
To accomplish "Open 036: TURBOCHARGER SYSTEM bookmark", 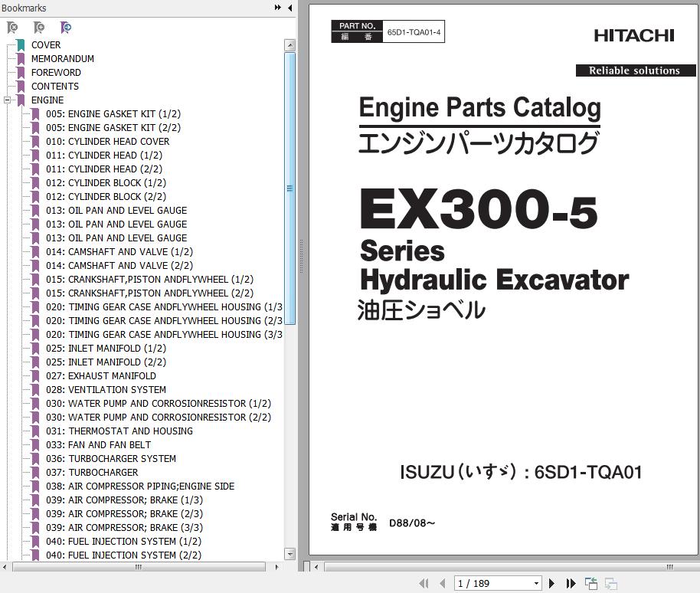I will (x=111, y=459).
